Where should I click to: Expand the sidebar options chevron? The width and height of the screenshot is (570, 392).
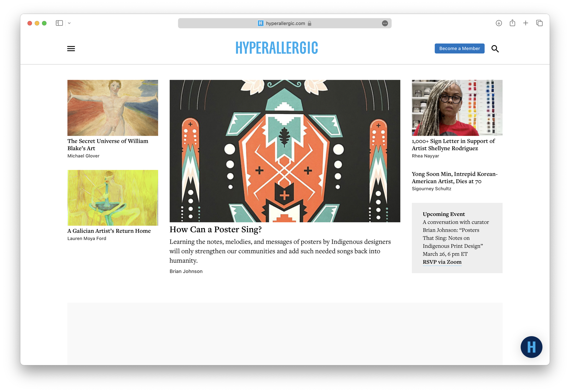[x=69, y=23]
